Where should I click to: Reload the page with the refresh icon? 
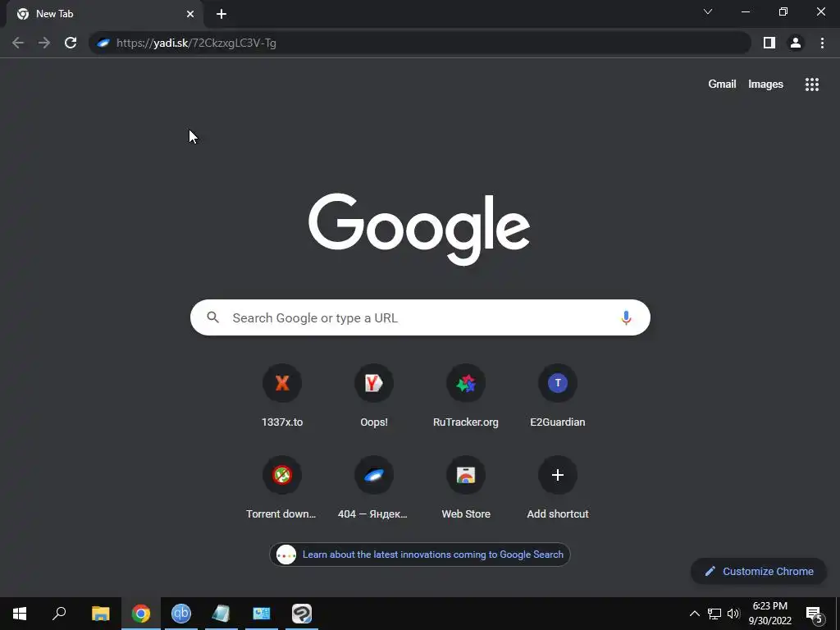(x=71, y=43)
